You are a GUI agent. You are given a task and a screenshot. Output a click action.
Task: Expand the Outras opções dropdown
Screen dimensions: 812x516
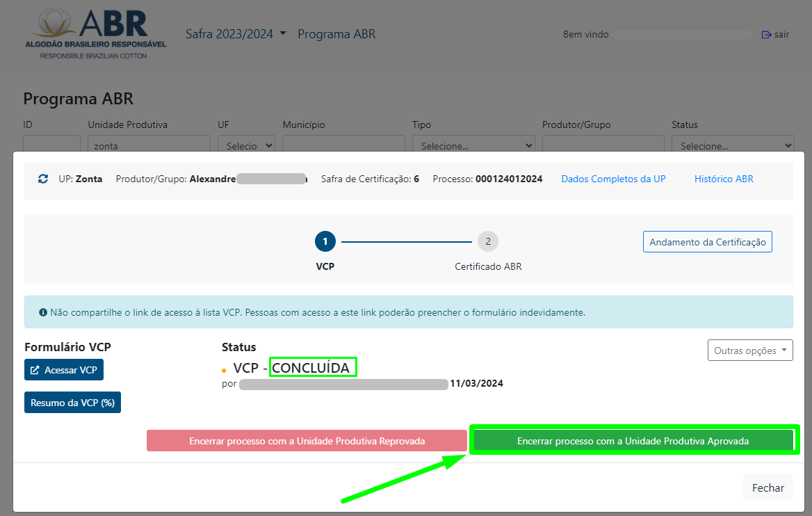point(749,350)
